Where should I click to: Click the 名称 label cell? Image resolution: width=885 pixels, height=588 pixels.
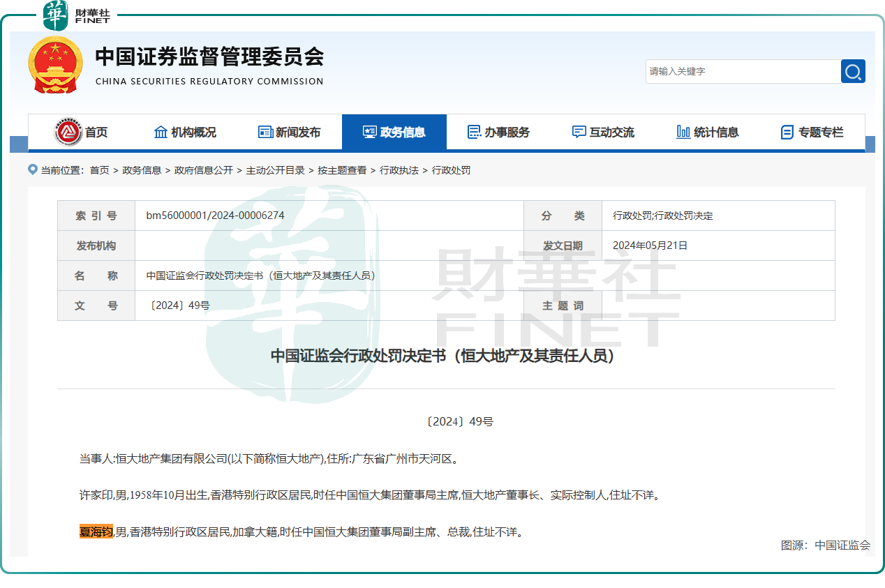pyautogui.click(x=96, y=276)
